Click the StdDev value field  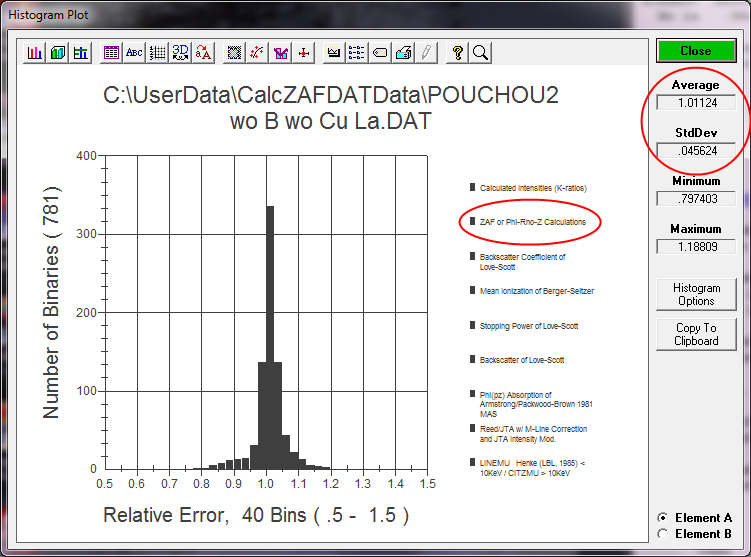point(696,150)
